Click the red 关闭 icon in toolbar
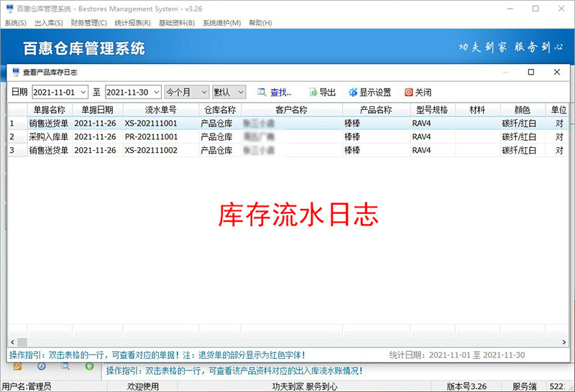575x392 pixels. (408, 93)
